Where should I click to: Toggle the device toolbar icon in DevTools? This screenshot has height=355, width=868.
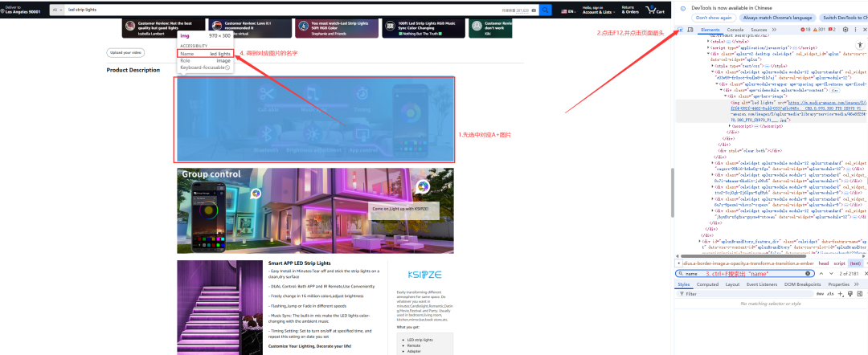point(690,29)
